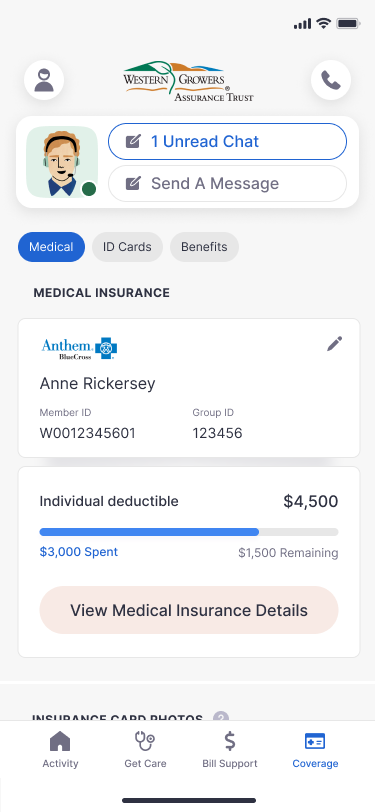Click the Western Growers Assurance Trust logo
Viewport: 375px width, 812px height.
click(189, 81)
